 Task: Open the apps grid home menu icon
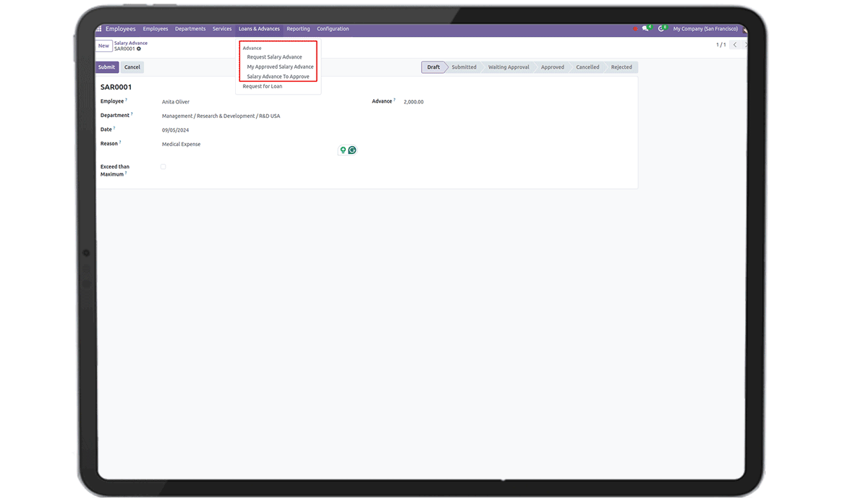point(99,29)
